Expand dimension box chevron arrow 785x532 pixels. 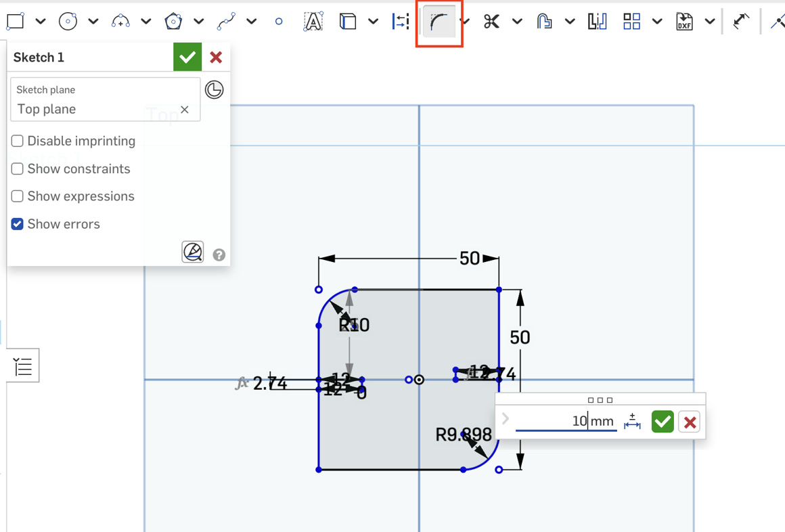505,419
